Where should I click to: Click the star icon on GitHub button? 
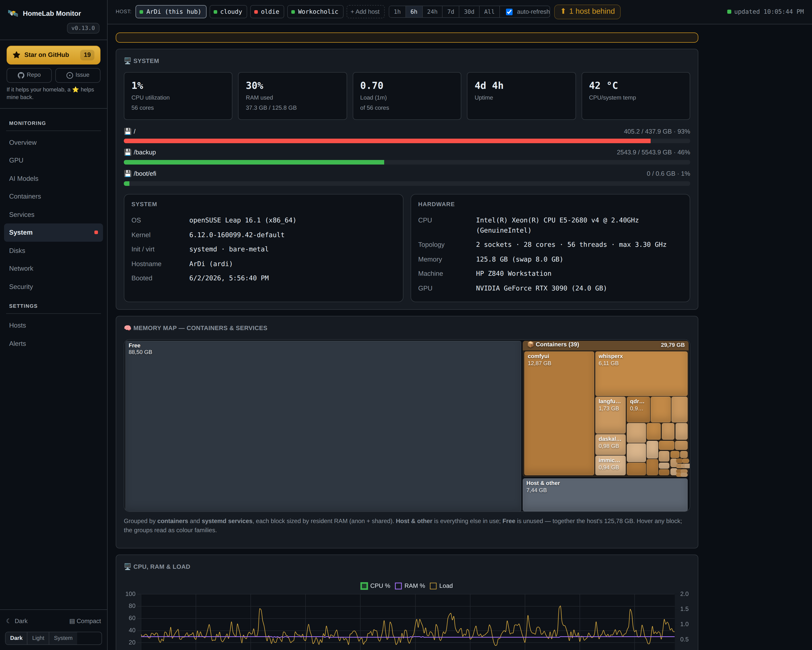(16, 55)
